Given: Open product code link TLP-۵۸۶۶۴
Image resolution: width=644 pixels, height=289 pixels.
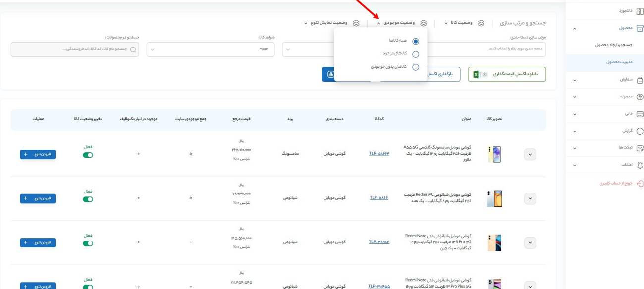Looking at the screenshot, I should pos(379,154).
